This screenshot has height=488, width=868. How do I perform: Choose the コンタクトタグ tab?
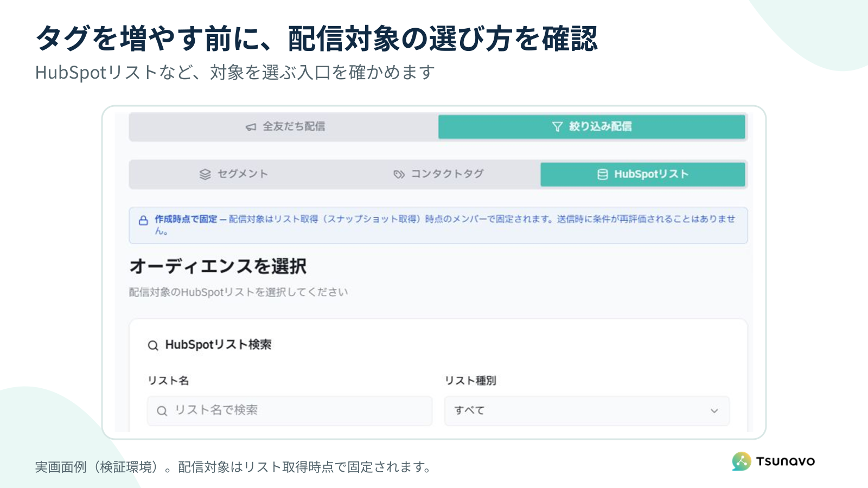pos(438,174)
